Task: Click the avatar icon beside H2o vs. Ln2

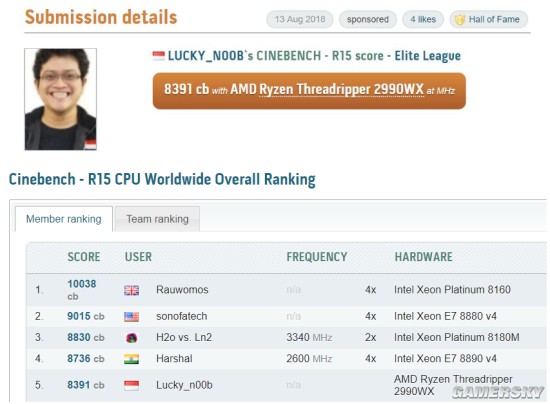Action: (x=132, y=338)
